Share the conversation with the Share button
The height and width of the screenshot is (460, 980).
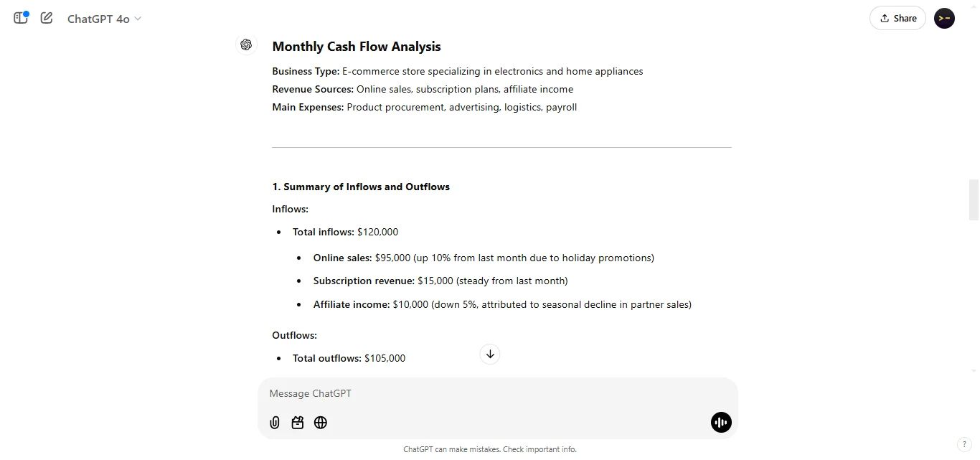click(897, 18)
